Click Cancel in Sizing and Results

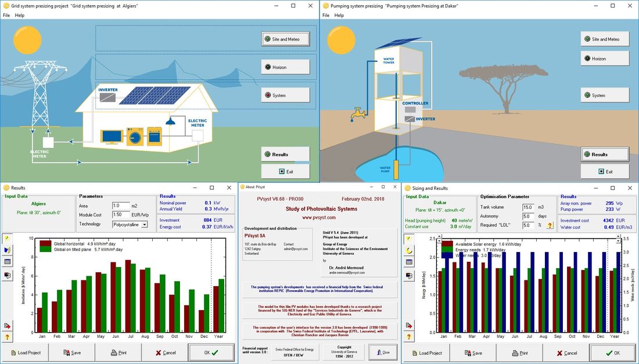(x=566, y=353)
